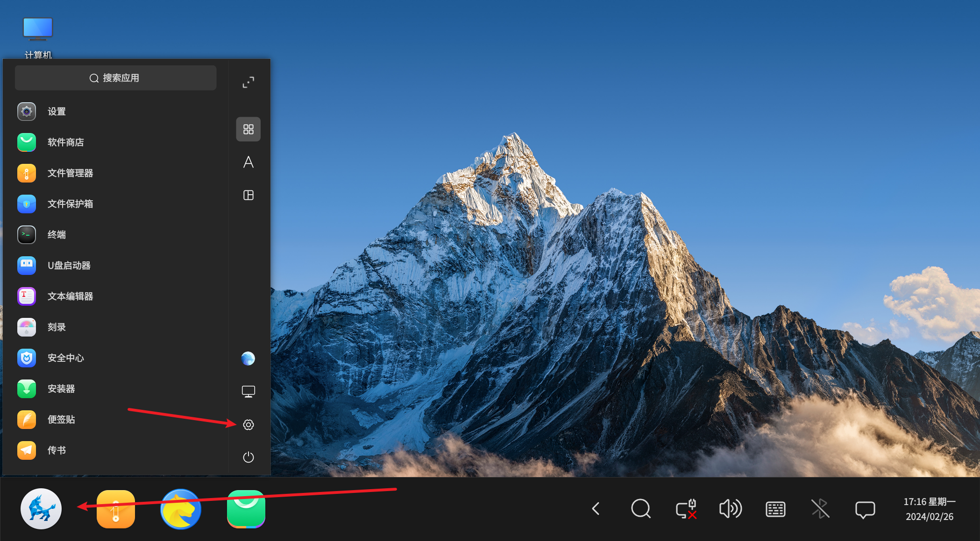Expand hidden tray icons arrow
980x541 pixels.
point(596,509)
